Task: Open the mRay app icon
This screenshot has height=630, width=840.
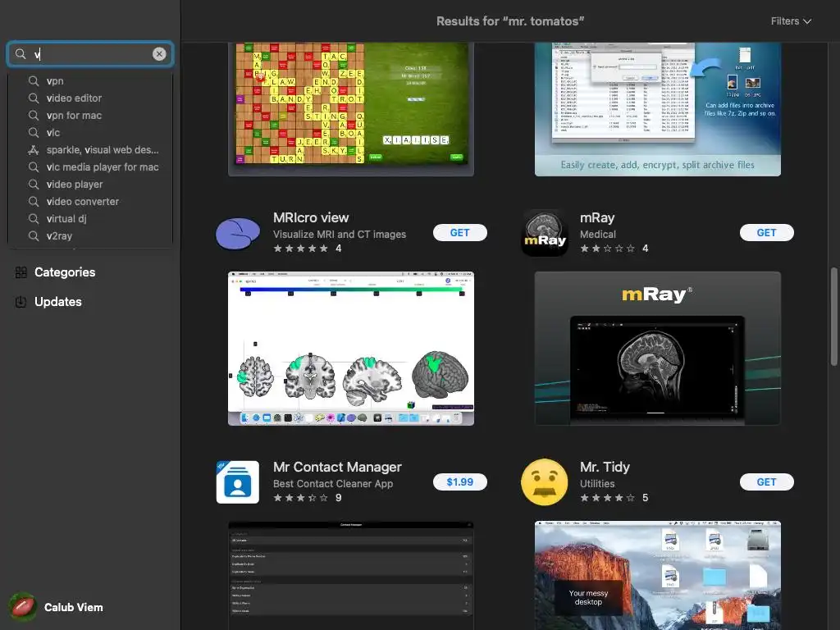Action: point(545,232)
